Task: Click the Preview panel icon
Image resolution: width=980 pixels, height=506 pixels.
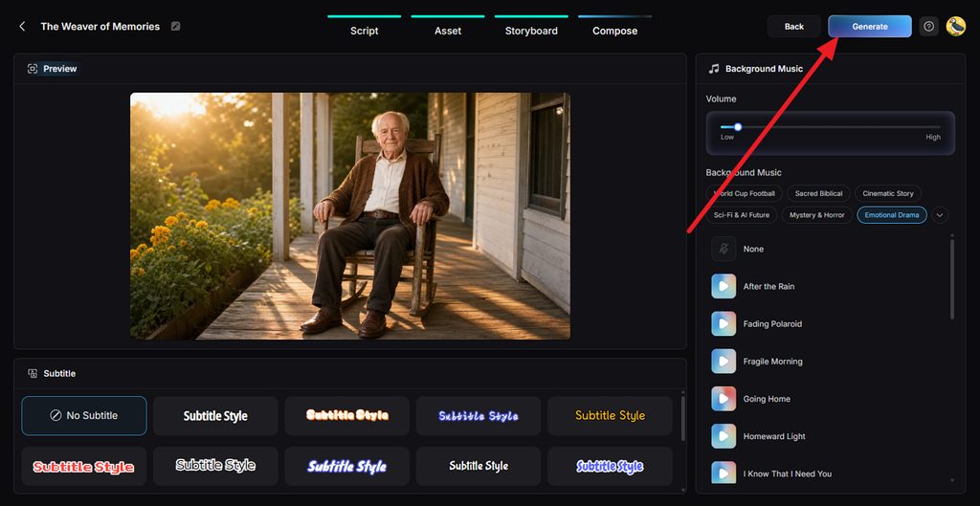Action: 33,69
